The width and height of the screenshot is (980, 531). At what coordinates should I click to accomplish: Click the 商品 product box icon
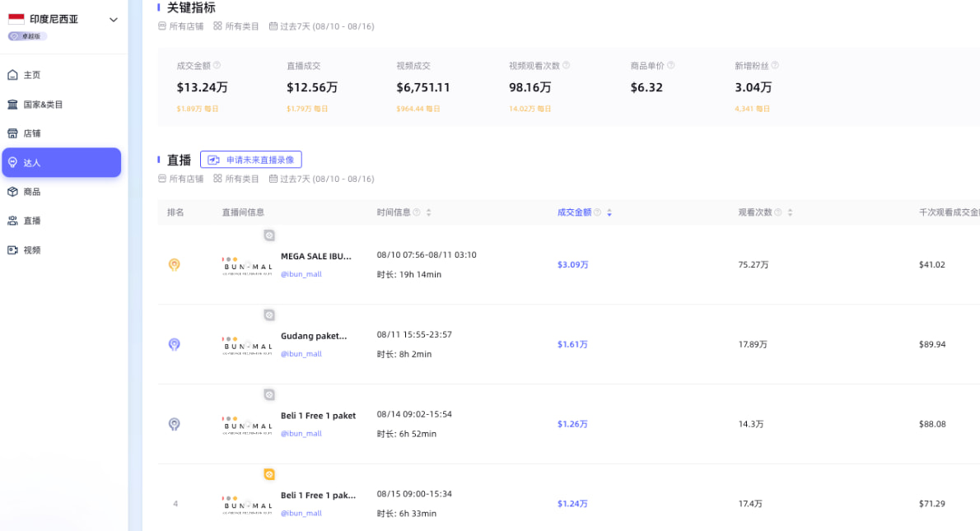coord(12,192)
